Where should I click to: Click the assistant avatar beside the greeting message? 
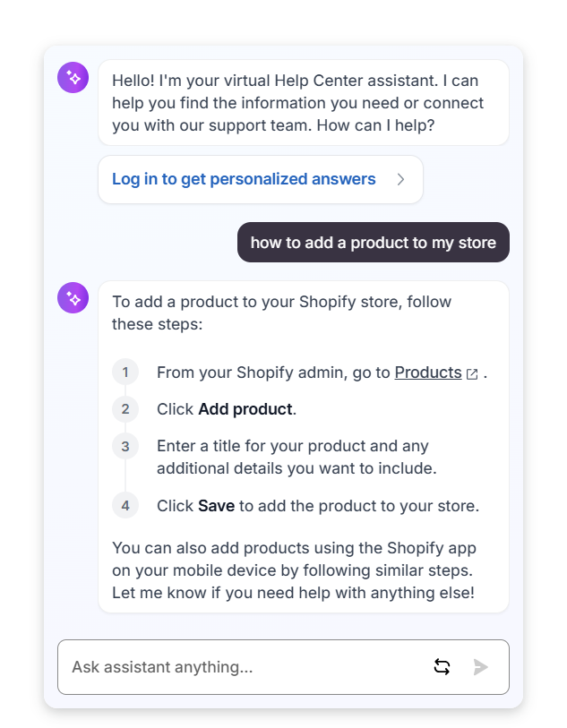click(73, 78)
